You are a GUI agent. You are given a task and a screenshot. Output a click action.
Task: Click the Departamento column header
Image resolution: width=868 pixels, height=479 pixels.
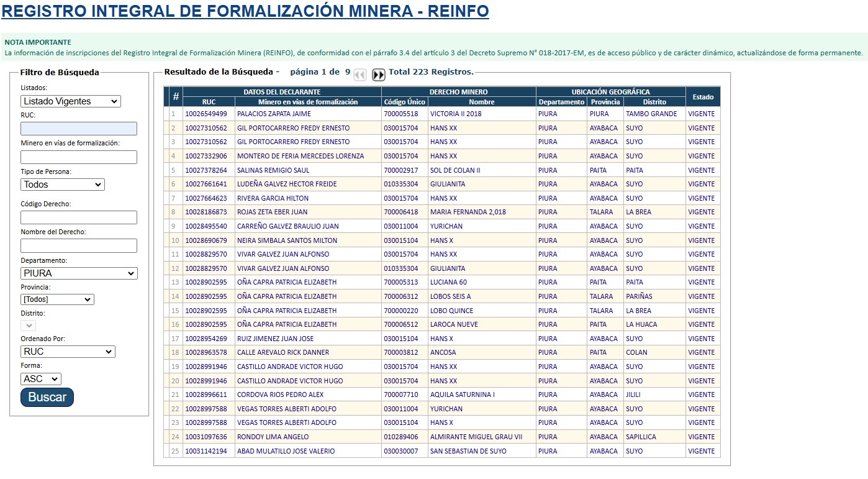point(561,102)
